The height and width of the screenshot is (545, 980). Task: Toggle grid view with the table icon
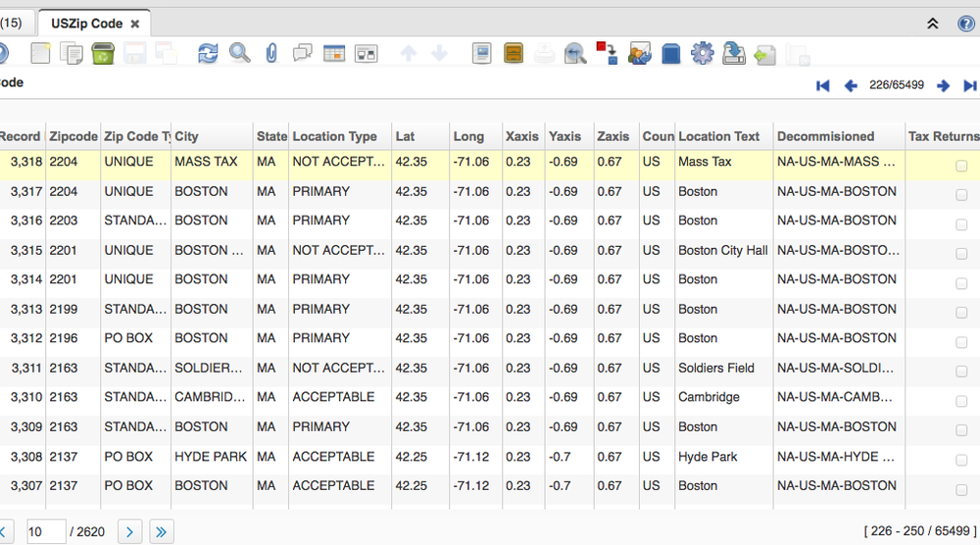point(334,53)
